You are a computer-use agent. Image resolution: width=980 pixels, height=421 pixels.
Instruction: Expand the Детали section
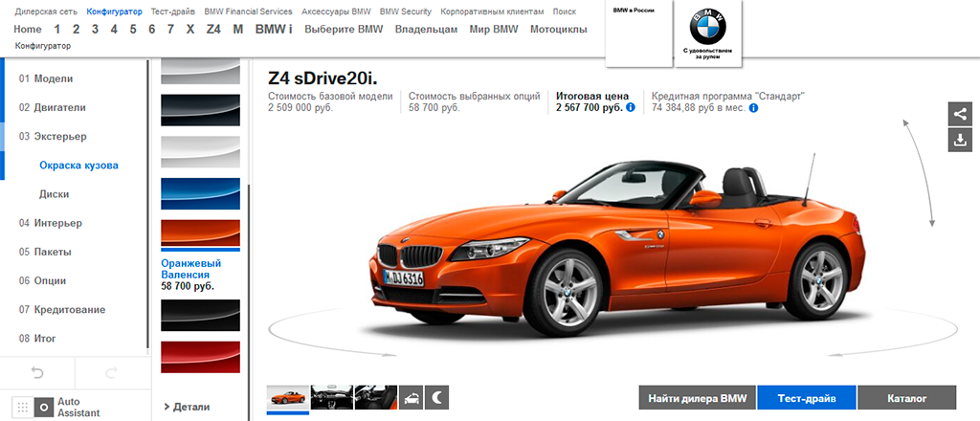(187, 407)
